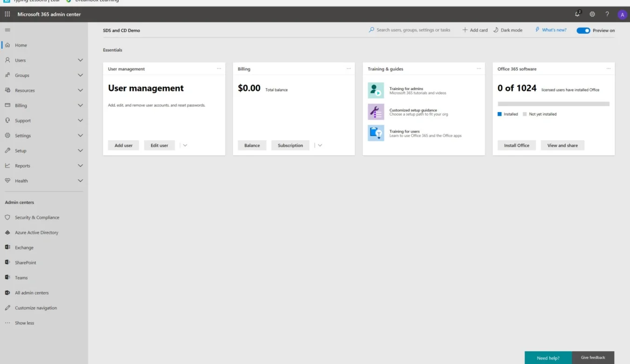This screenshot has height=364, width=630.
Task: Expand the Groups section chevron
Action: (80, 75)
